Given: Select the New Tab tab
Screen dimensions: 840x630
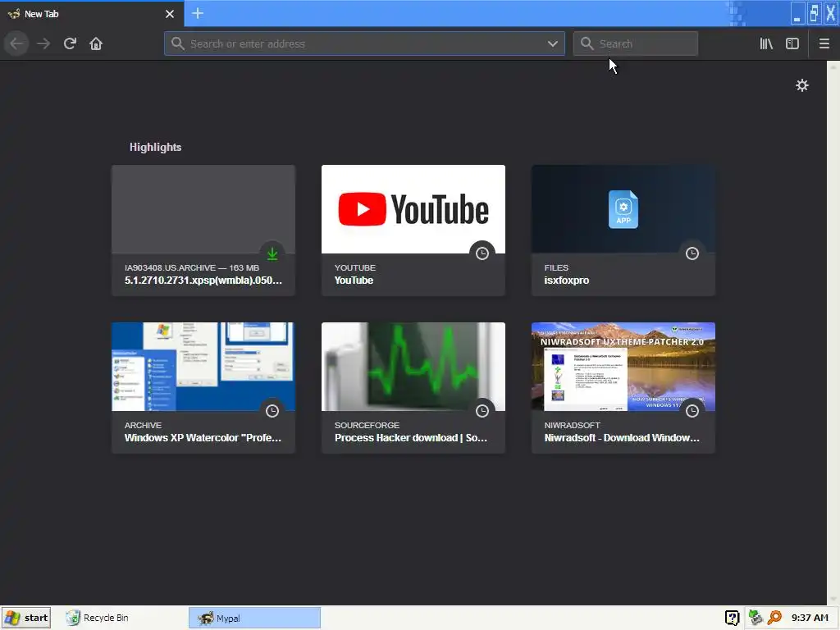Looking at the screenshot, I should coord(92,14).
